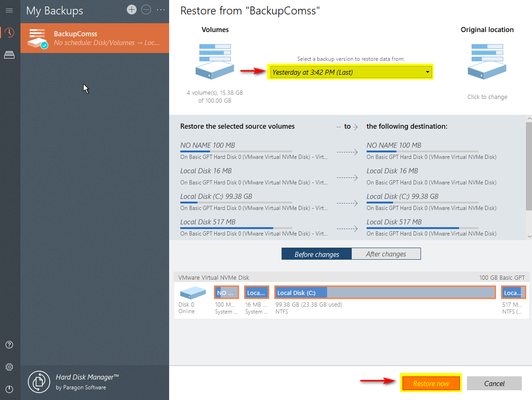Click scroll down arrow of volumes list
This screenshot has width=532, height=400.
529,236
